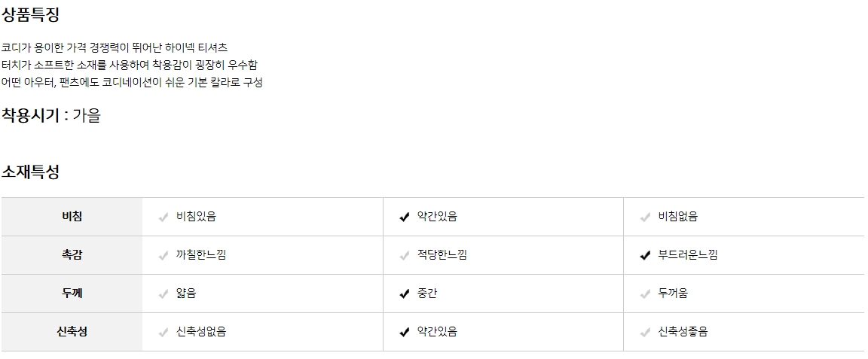Screen dimensions: 868x359
Task: Select the 중간 thickness option
Action: click(x=426, y=294)
